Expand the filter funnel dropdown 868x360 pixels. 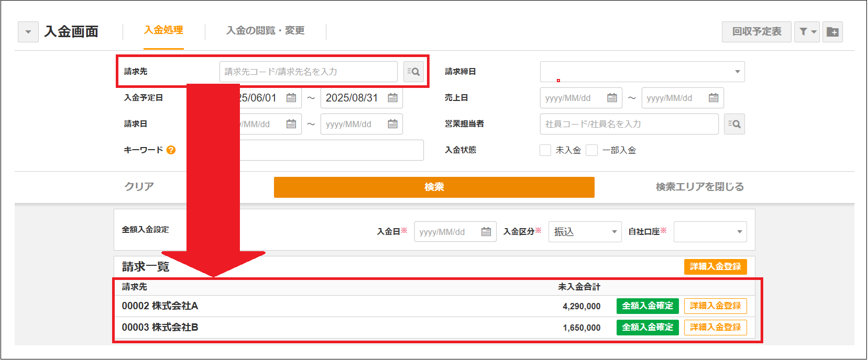click(x=807, y=32)
